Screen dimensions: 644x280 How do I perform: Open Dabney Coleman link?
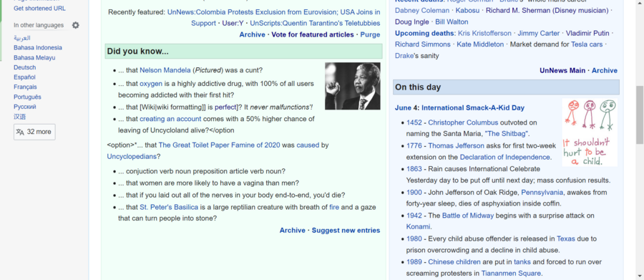[x=422, y=10]
